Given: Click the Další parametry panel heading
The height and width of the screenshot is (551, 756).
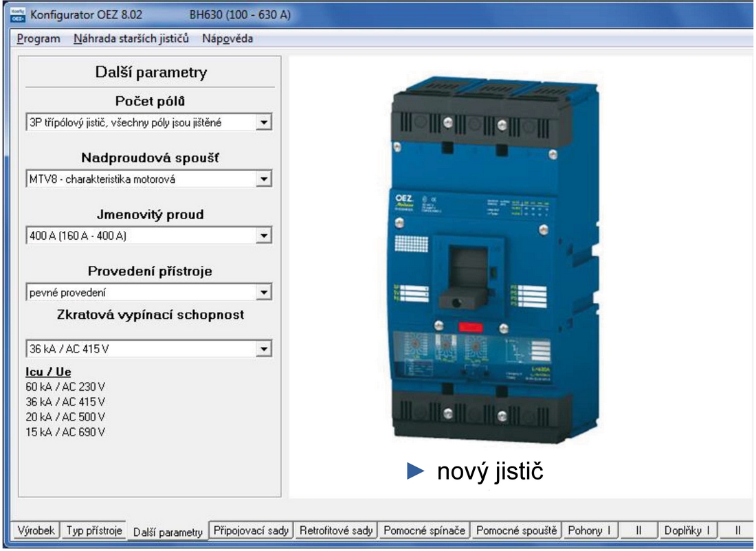Looking at the screenshot, I should pyautogui.click(x=151, y=72).
